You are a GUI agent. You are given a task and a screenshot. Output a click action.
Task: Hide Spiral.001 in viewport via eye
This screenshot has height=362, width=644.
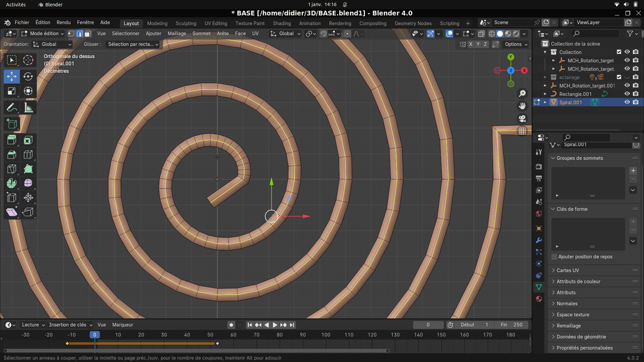[x=627, y=103]
